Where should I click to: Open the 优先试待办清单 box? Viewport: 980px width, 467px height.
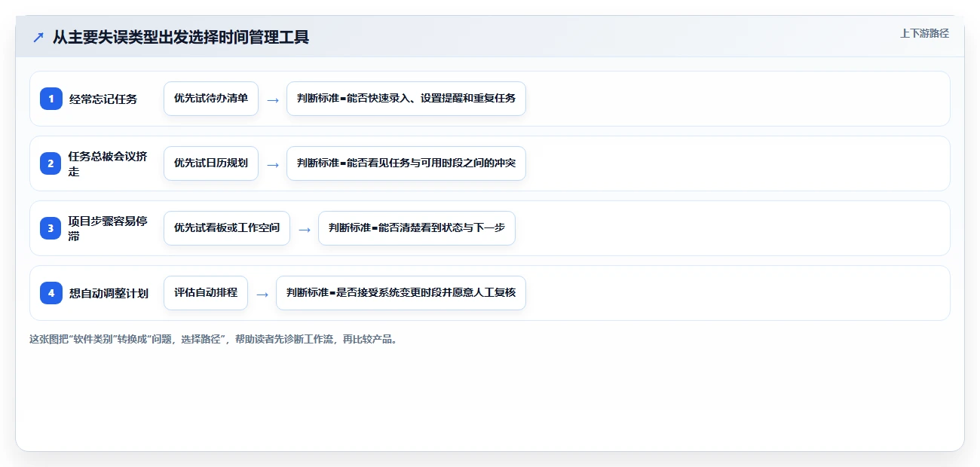211,99
